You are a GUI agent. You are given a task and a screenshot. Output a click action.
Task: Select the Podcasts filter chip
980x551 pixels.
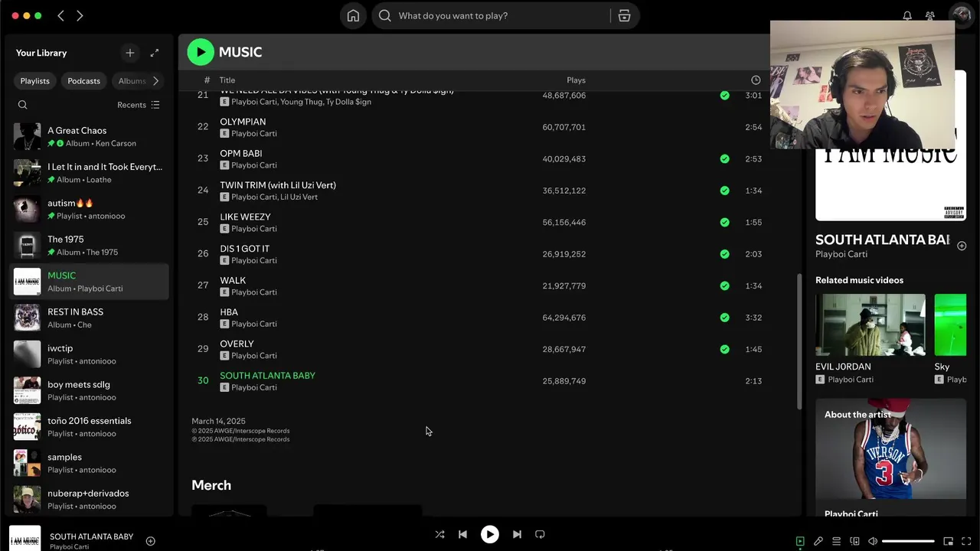pos(83,80)
